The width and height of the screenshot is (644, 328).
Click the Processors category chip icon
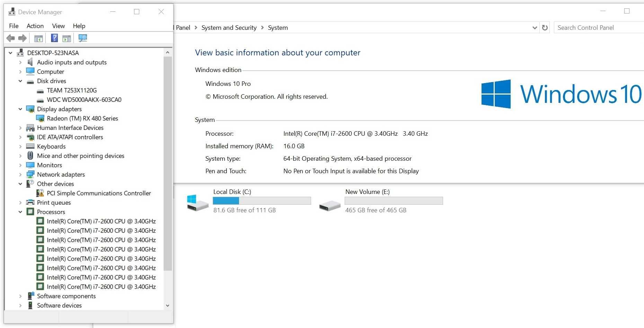point(30,212)
